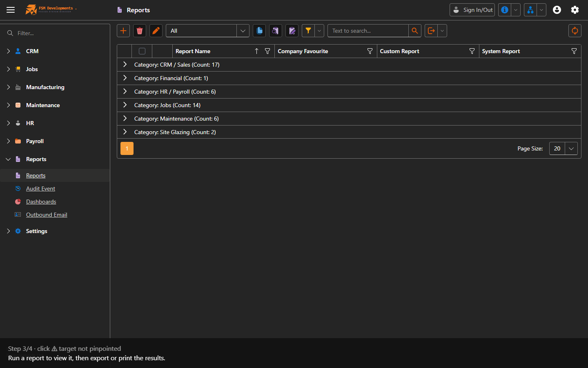
Task: Click the orange magnifier search icon
Action: [415, 31]
